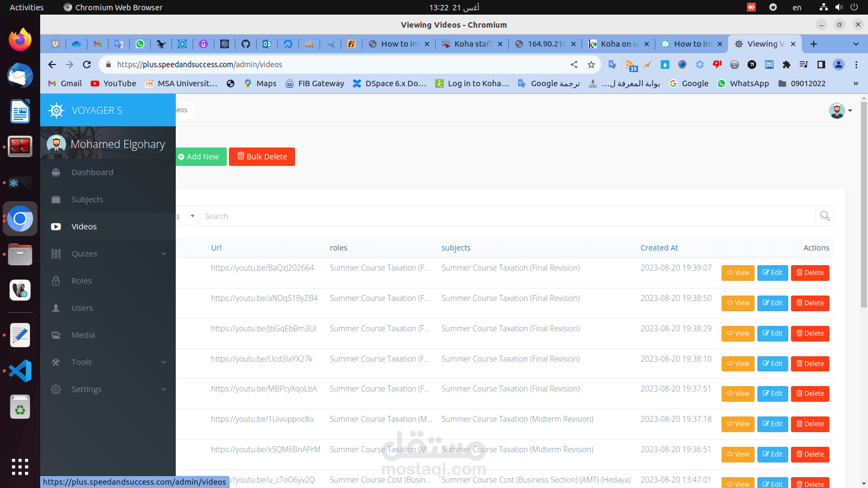
Task: Open a new browser tab
Action: click(x=814, y=44)
